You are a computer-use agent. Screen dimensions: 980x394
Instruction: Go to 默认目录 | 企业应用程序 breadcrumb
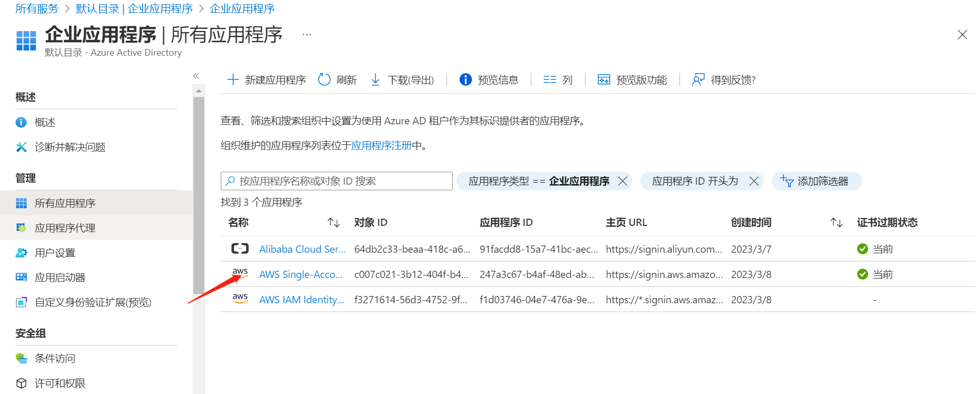click(x=134, y=9)
